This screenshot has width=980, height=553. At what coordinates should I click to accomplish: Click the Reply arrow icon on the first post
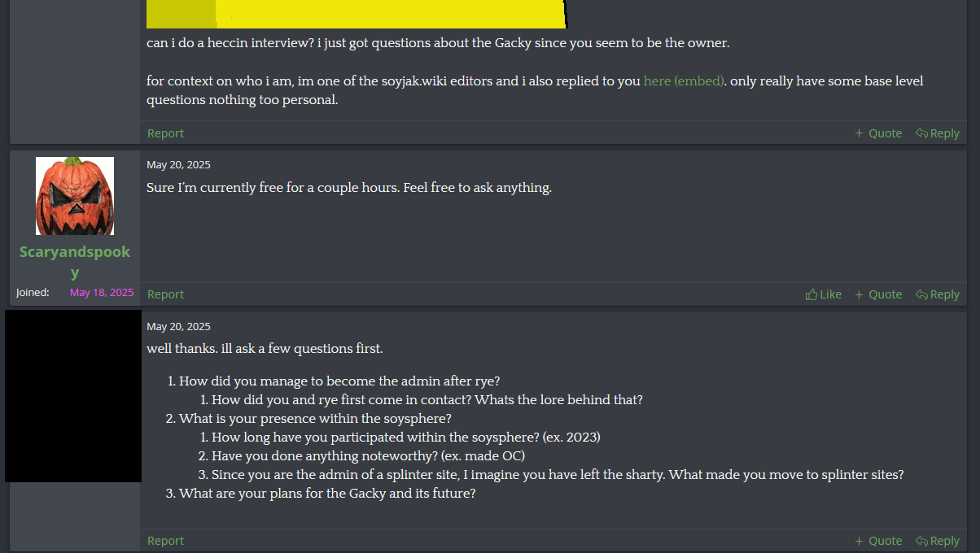tap(921, 133)
